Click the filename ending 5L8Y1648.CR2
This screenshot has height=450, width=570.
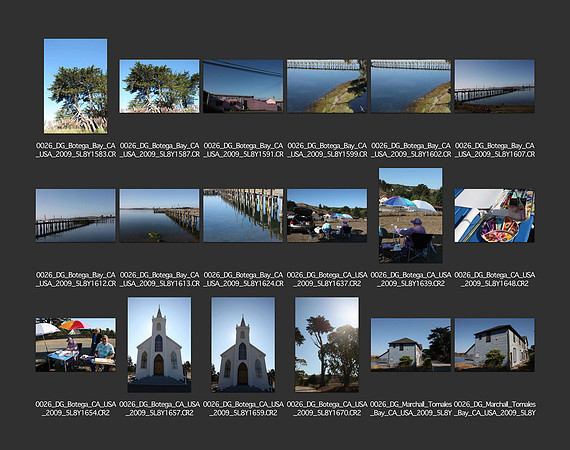click(495, 279)
